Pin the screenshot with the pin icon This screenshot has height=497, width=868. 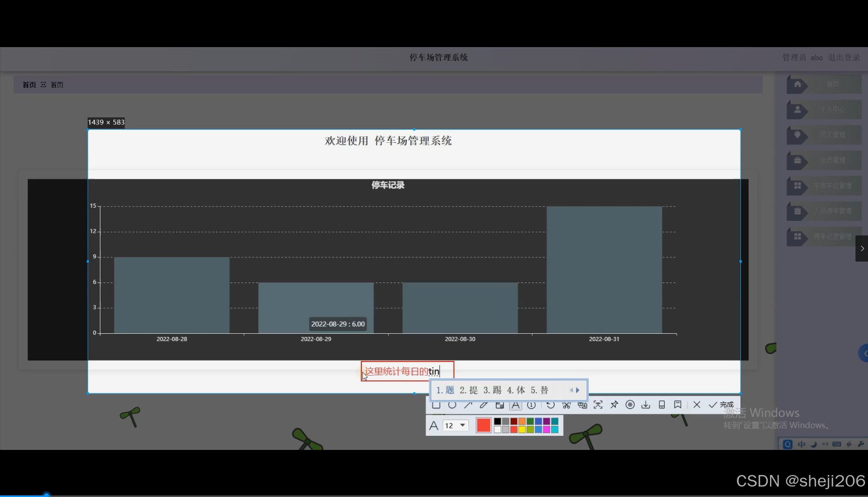point(614,405)
